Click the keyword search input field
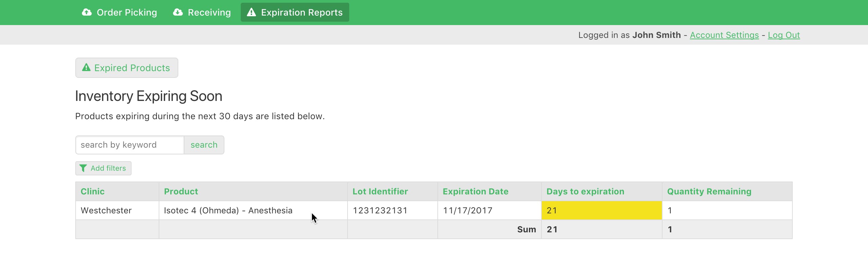 click(x=130, y=145)
